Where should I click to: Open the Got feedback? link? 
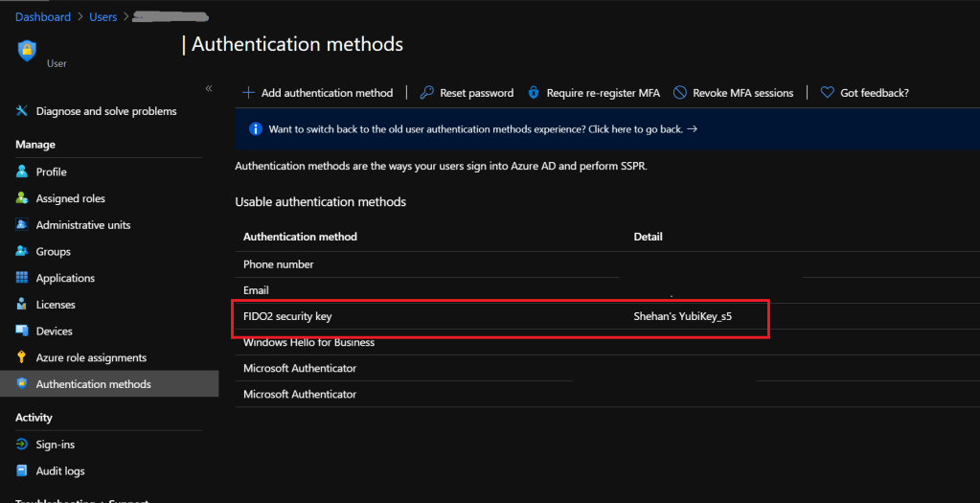click(x=864, y=93)
